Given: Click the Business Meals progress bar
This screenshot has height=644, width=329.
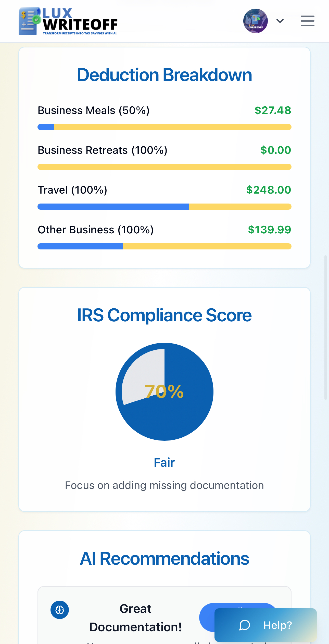Looking at the screenshot, I should click(164, 127).
